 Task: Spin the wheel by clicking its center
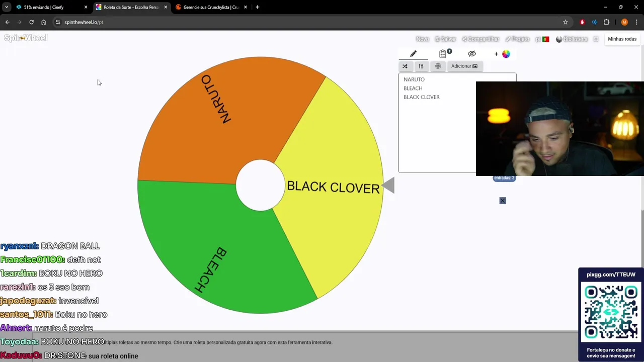[x=260, y=185]
